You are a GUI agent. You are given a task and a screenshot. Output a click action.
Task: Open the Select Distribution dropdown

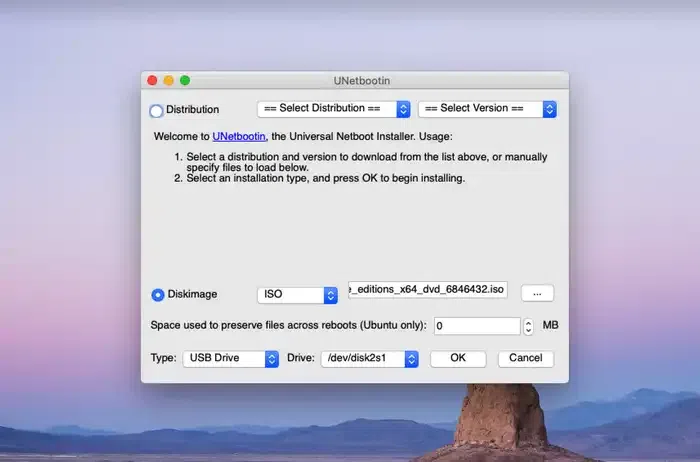[x=334, y=109]
